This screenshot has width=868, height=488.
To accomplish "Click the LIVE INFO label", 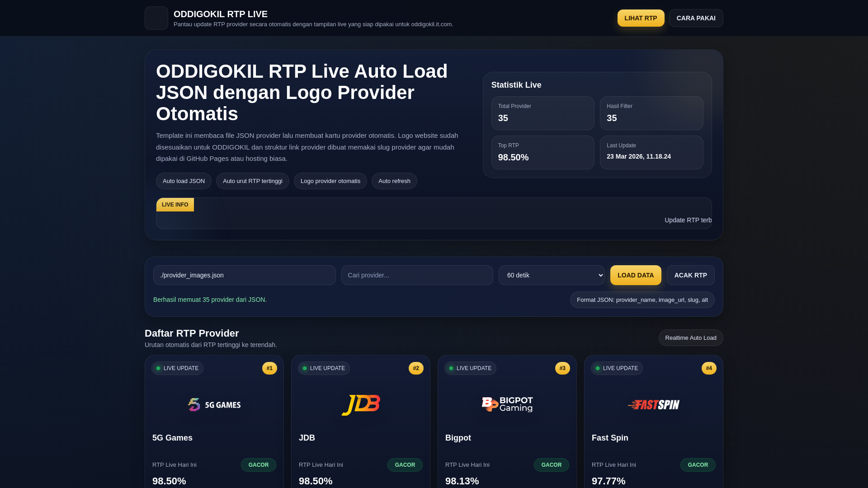I will click(x=175, y=205).
